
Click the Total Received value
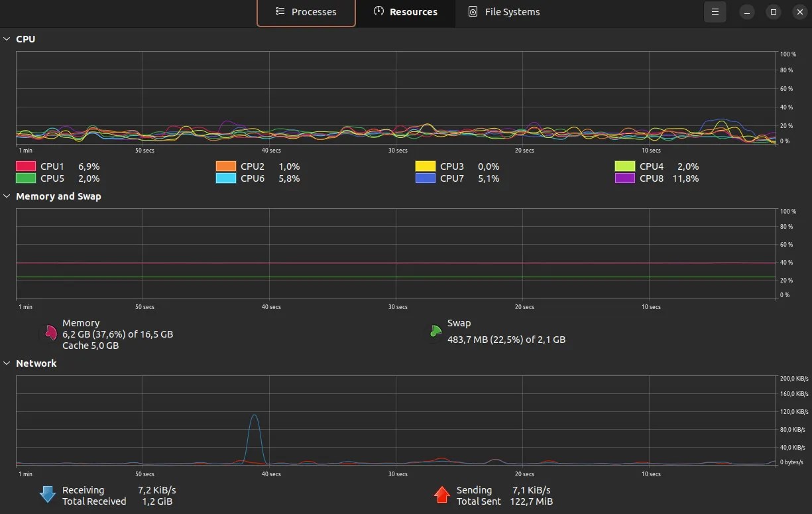[x=156, y=501]
